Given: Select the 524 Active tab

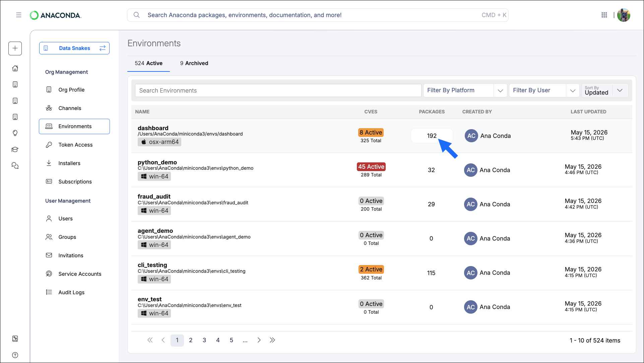Looking at the screenshot, I should (148, 63).
